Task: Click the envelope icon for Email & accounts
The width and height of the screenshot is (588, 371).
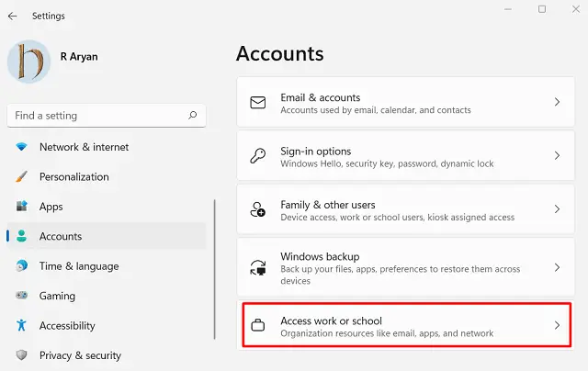Action: 258,103
